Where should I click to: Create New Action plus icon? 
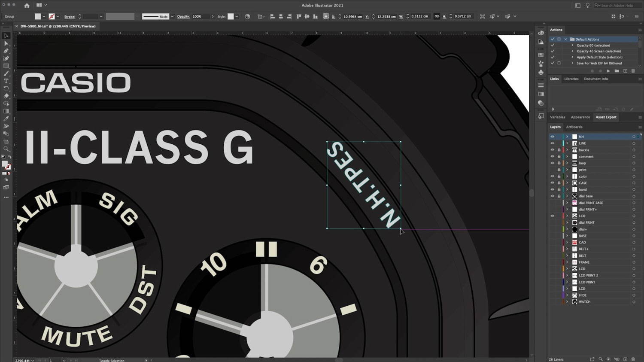click(625, 71)
